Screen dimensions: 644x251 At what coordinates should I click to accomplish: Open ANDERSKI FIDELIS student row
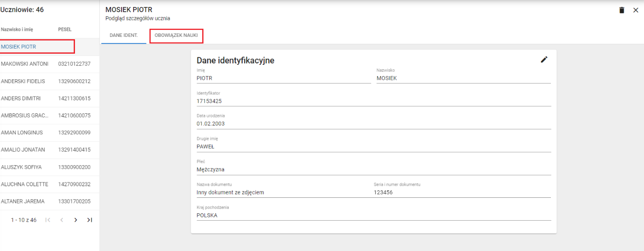pos(23,81)
